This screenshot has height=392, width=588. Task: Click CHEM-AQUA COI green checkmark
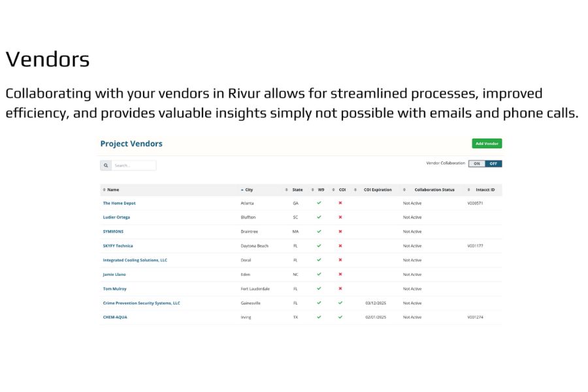click(x=340, y=317)
